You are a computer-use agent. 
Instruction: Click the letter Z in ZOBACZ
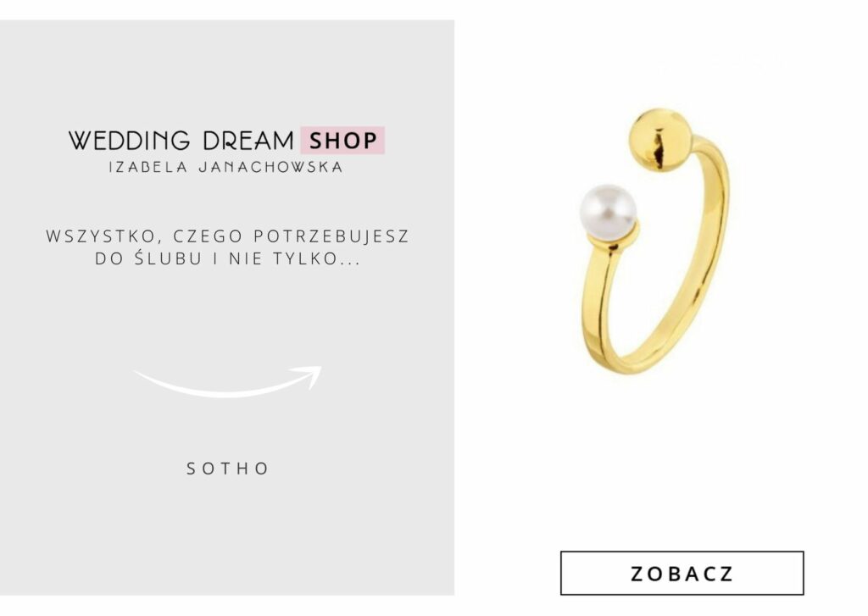(x=639, y=574)
